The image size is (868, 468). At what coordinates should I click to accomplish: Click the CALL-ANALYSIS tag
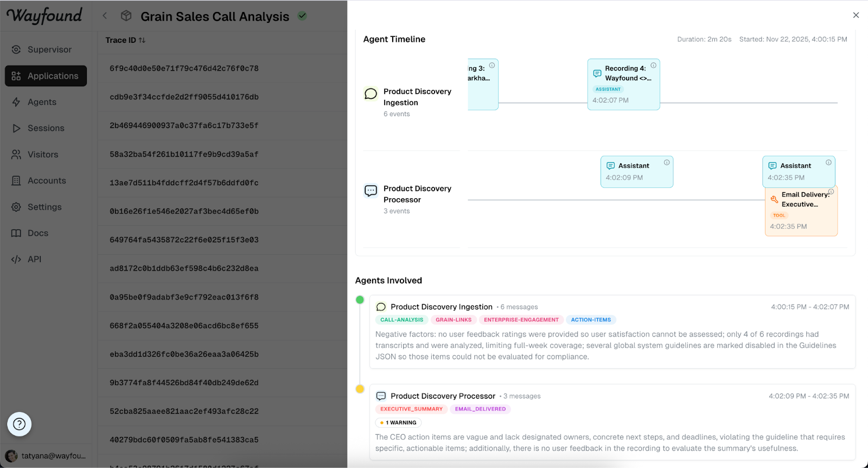(x=401, y=320)
